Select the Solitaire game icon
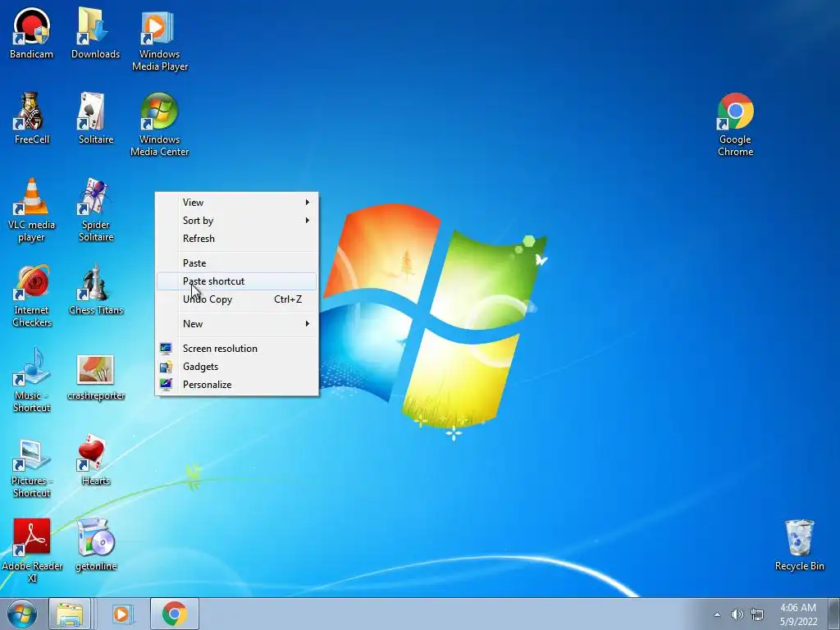Screen dimensions: 840x630 (x=95, y=118)
